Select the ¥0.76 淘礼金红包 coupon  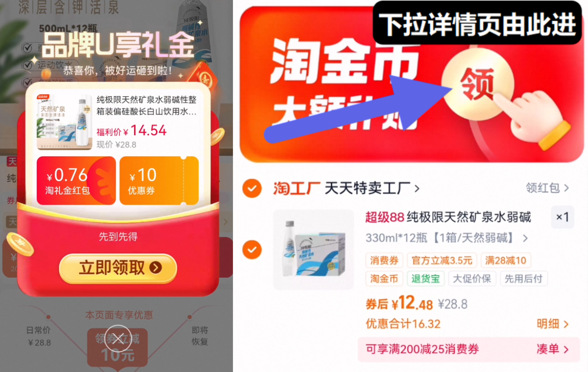pos(76,181)
